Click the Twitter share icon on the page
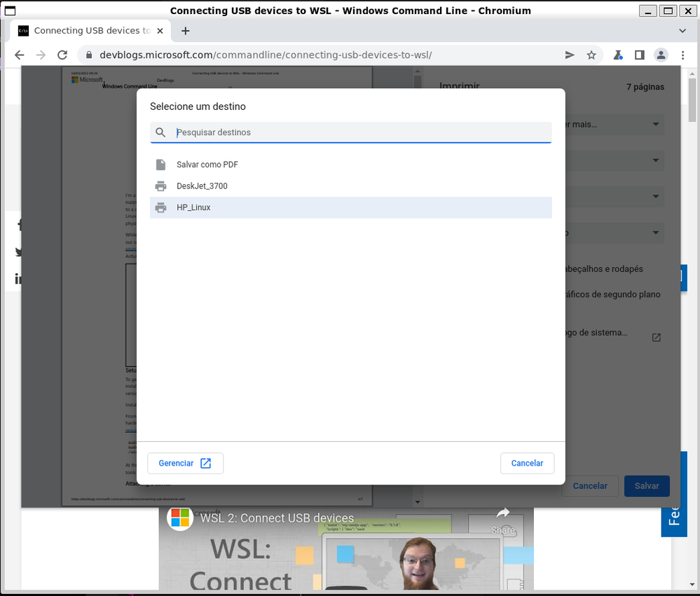The image size is (700, 596). point(18,252)
